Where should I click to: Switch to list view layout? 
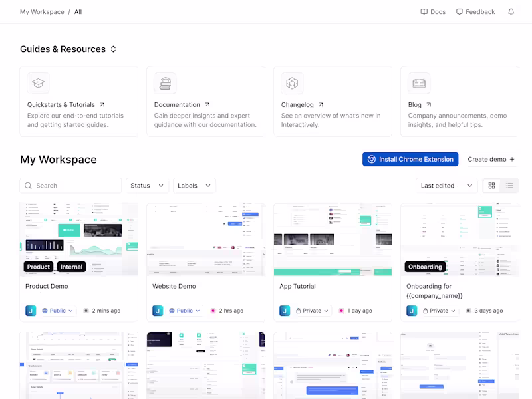pos(509,186)
